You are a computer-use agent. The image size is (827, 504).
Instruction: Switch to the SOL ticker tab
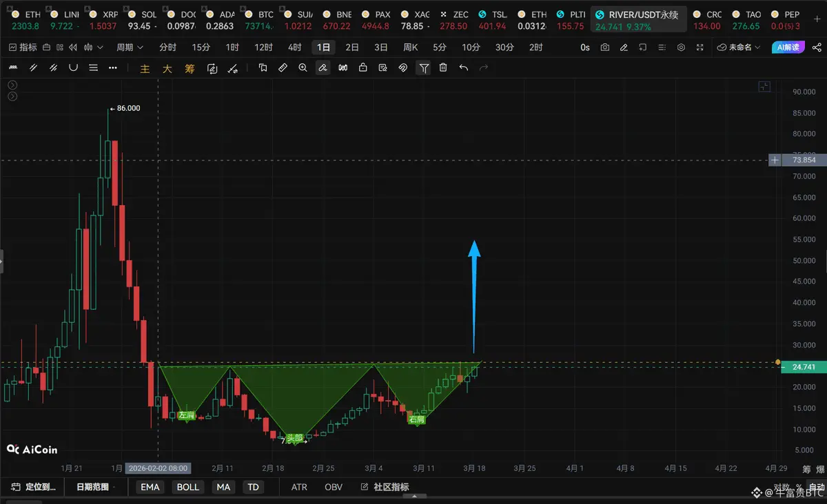click(143, 20)
